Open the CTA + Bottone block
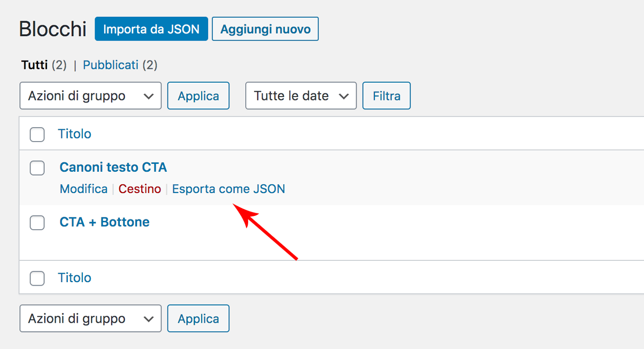644x349 pixels. (x=105, y=222)
